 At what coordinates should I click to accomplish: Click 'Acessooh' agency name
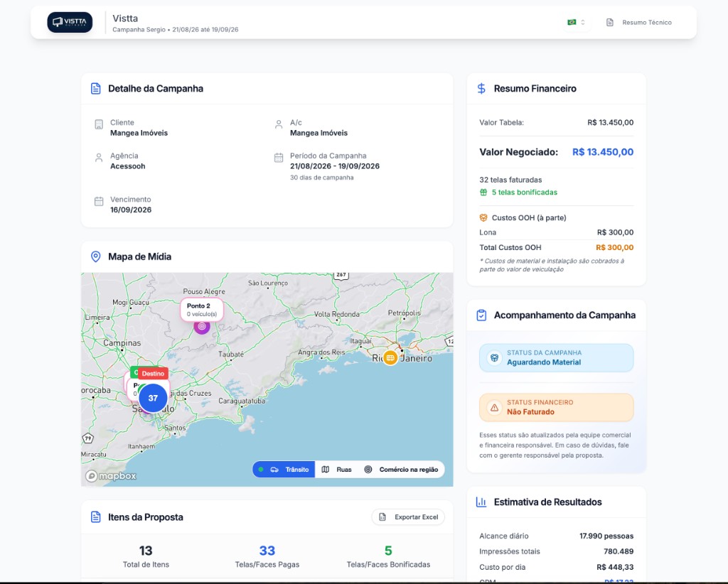click(128, 166)
